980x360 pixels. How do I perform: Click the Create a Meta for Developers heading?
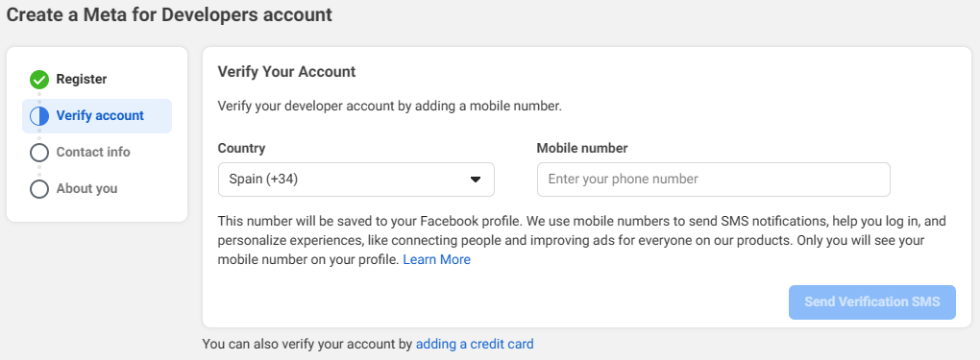pos(169,15)
